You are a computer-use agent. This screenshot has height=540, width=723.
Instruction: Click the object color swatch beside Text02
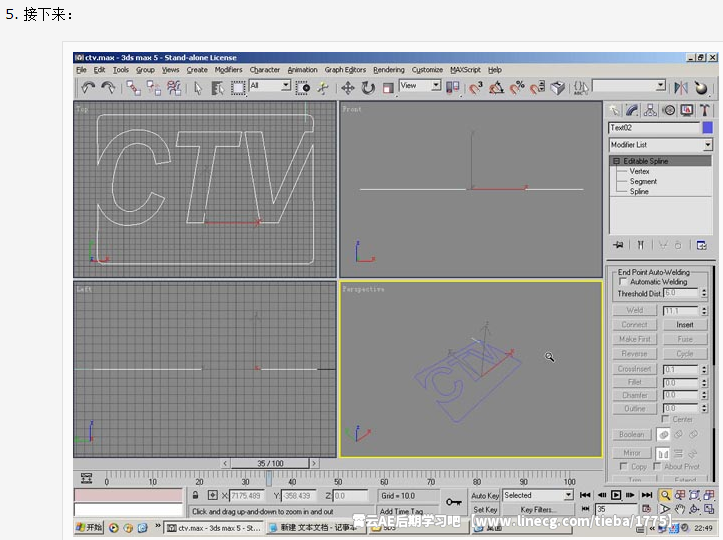[x=707, y=128]
